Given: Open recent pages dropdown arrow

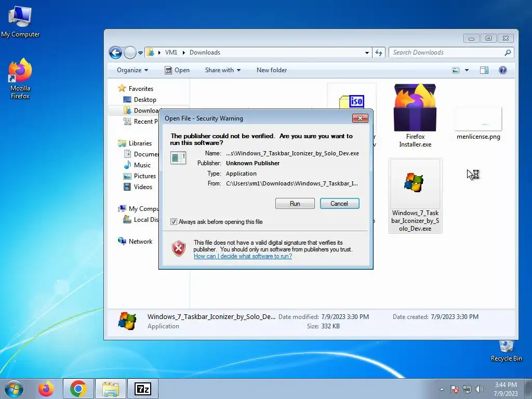Looking at the screenshot, I should coord(140,53).
